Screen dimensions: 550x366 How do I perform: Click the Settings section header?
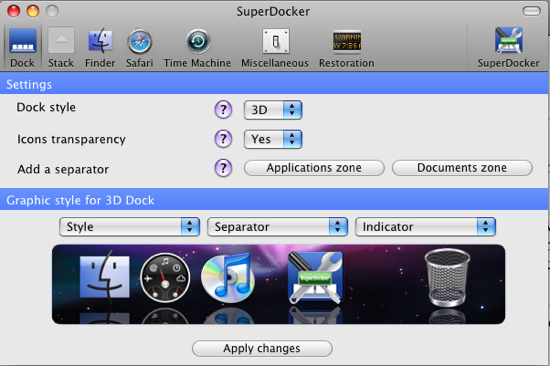click(x=274, y=84)
